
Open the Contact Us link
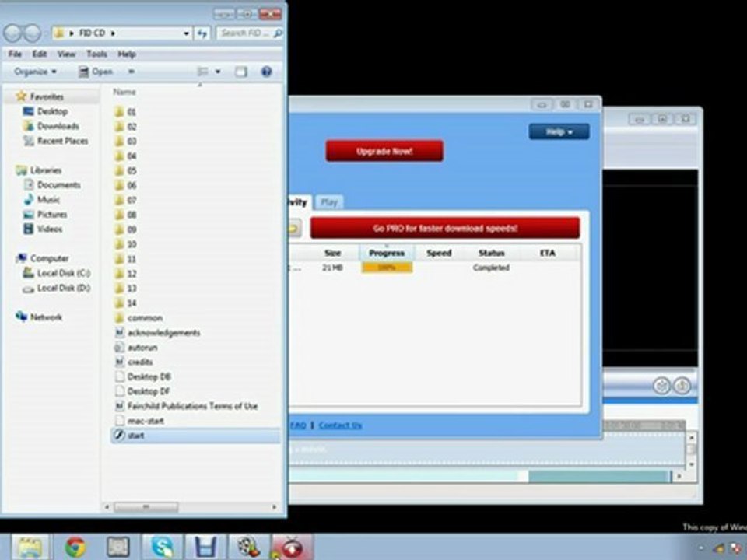(340, 425)
